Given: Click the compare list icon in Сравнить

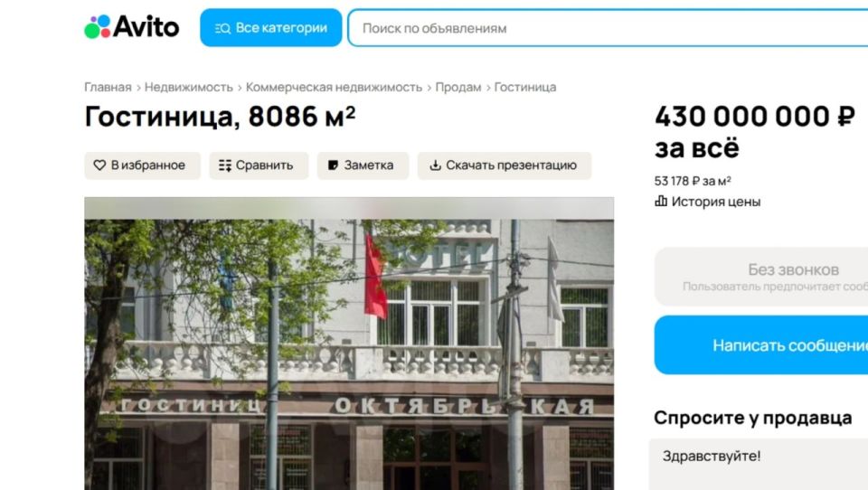Looking at the screenshot, I should point(225,165).
